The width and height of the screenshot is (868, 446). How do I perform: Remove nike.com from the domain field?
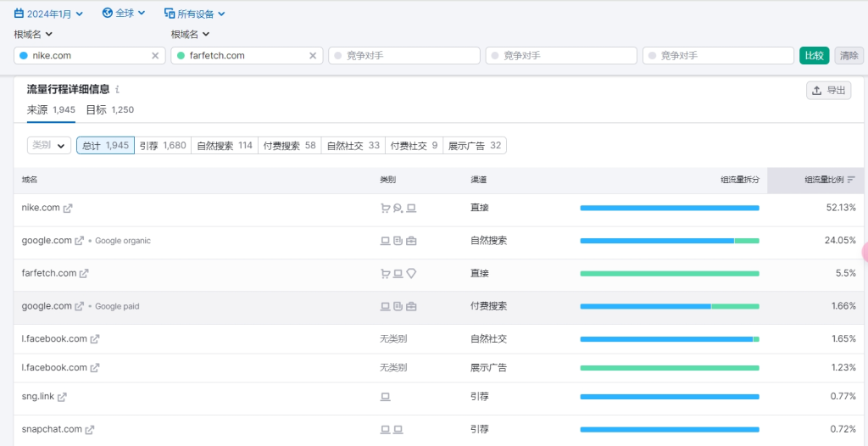(156, 55)
